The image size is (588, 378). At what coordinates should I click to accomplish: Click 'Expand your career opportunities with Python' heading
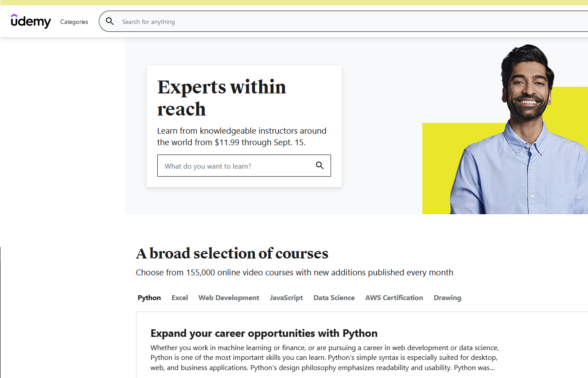click(x=264, y=333)
